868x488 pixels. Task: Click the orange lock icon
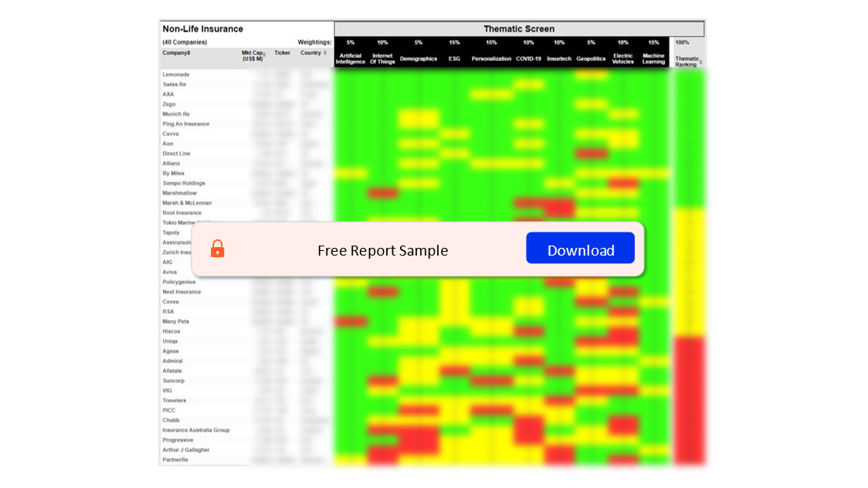[218, 249]
